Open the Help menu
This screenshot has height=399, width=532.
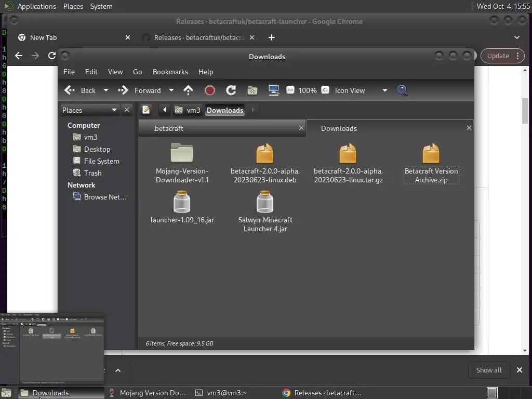click(x=206, y=72)
